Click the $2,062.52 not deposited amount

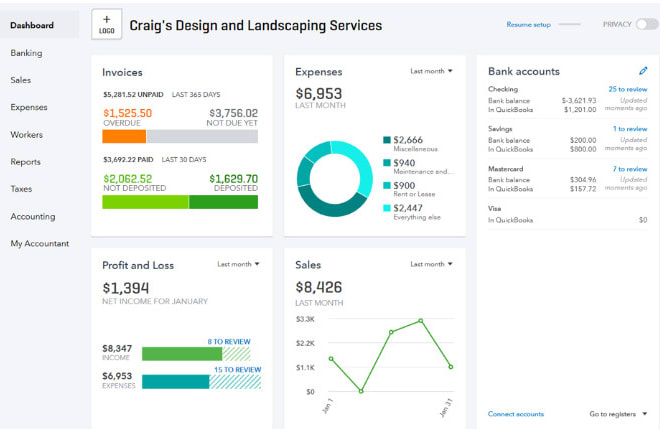pos(128,179)
